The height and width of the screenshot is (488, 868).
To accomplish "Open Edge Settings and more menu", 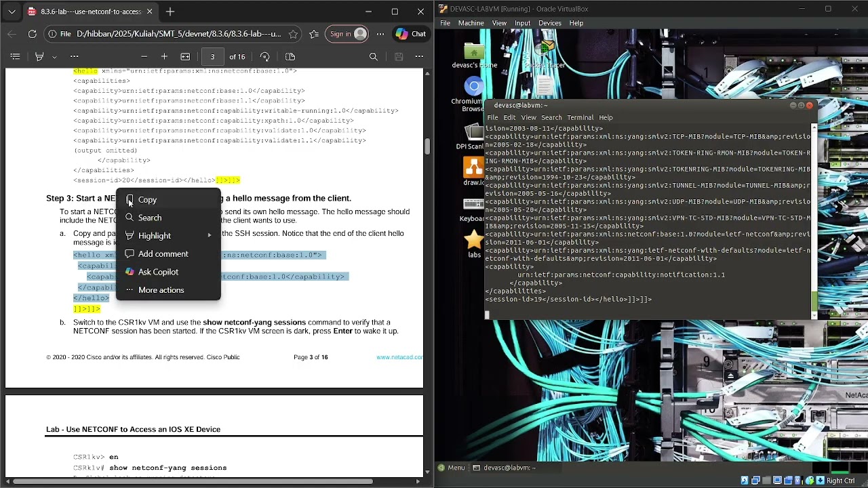I will 380,34.
